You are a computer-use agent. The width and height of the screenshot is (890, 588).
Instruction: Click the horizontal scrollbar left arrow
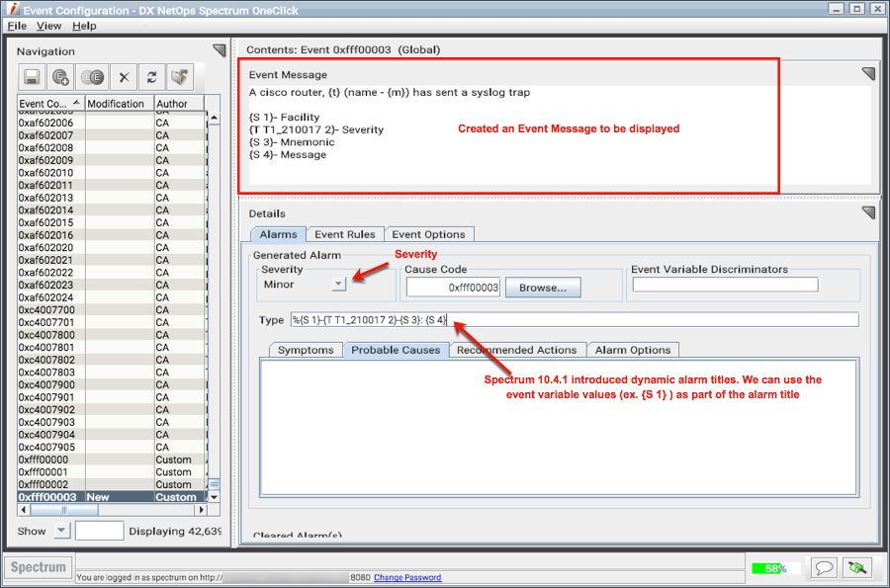(24, 510)
